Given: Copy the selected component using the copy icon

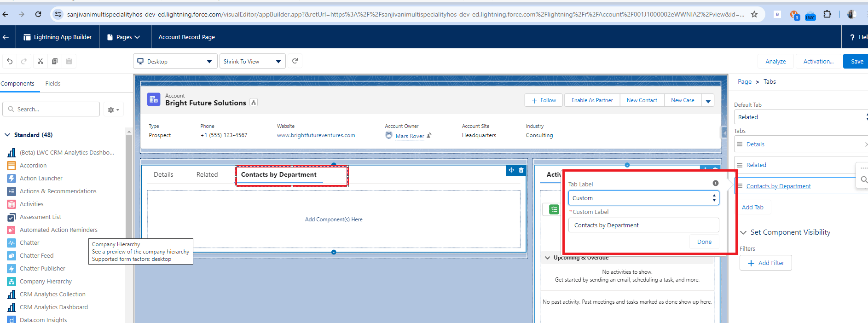Looking at the screenshot, I should pos(55,61).
